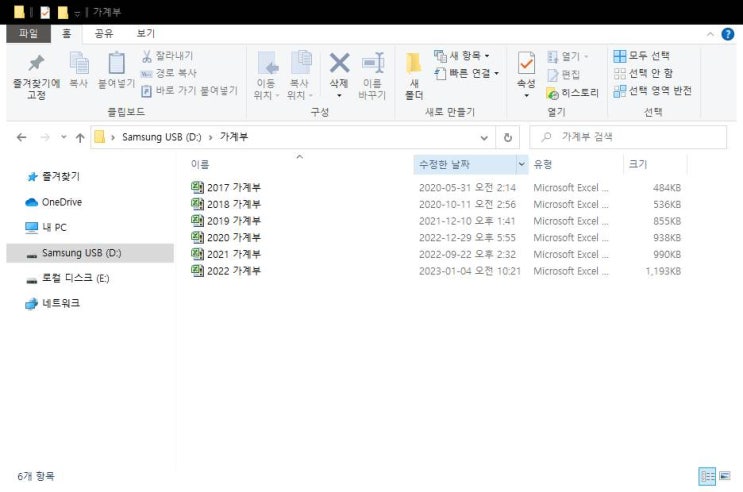Click 선택 영역 반전 (Invert selection)

coord(652,91)
